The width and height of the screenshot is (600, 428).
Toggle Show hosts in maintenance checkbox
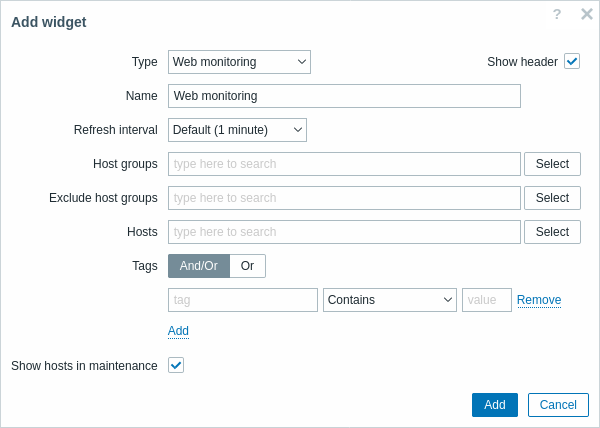176,365
